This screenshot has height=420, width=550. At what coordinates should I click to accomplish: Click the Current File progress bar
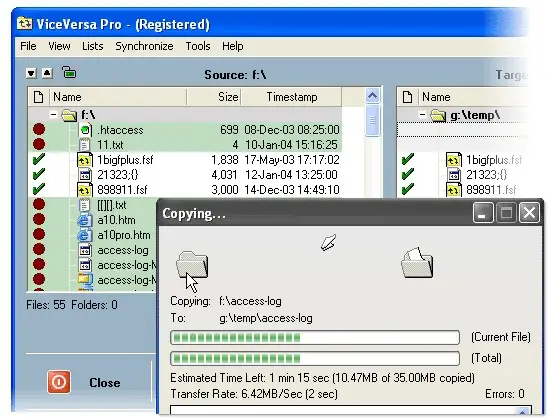click(x=315, y=338)
